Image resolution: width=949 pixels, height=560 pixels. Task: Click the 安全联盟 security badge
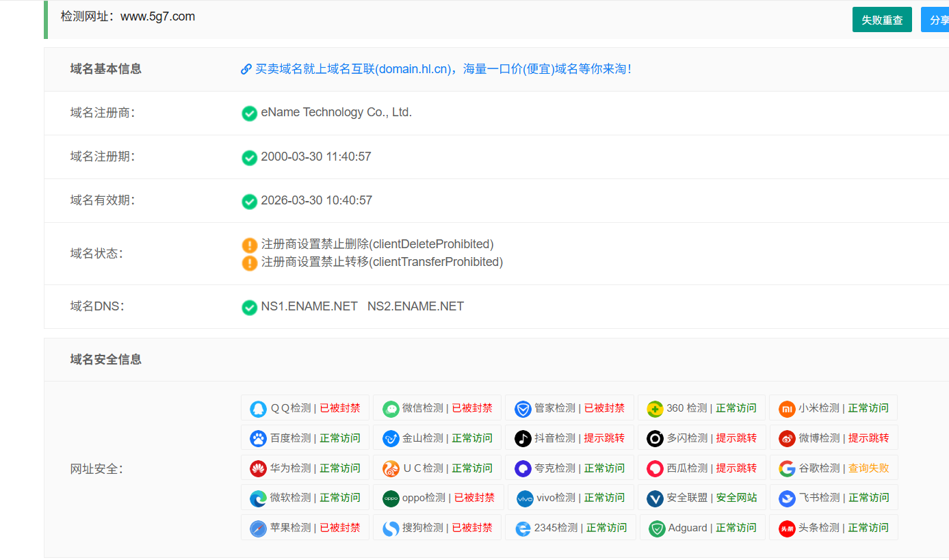tap(702, 497)
